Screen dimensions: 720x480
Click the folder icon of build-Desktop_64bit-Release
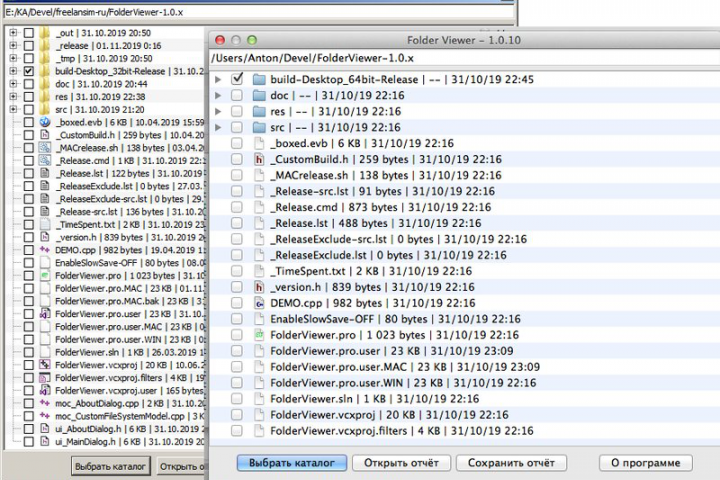(x=259, y=79)
